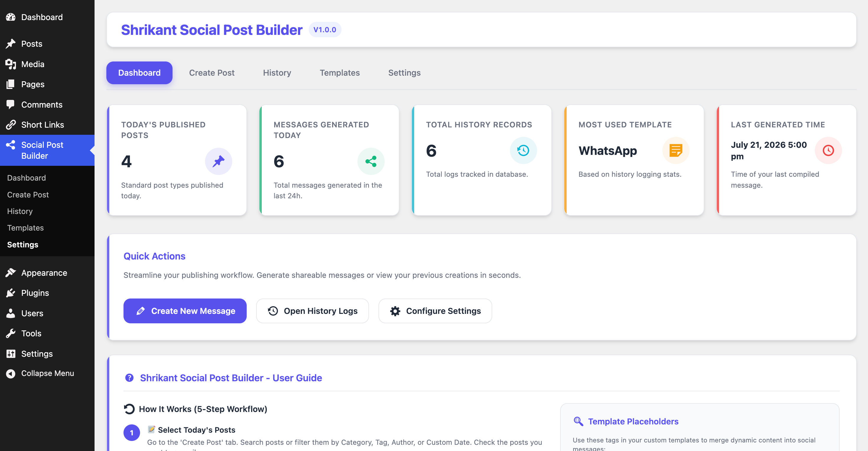Click the magnifier icon beside Template Placeholders
This screenshot has height=451, width=868.
click(578, 421)
